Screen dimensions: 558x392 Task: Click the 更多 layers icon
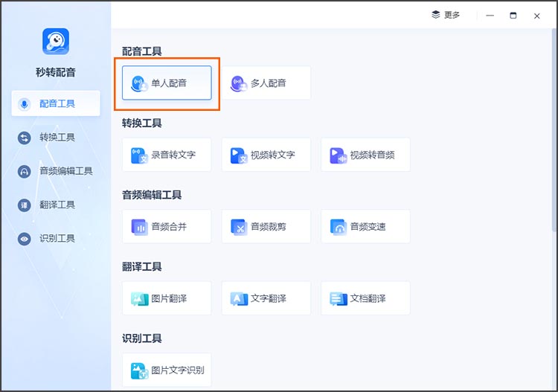(435, 15)
